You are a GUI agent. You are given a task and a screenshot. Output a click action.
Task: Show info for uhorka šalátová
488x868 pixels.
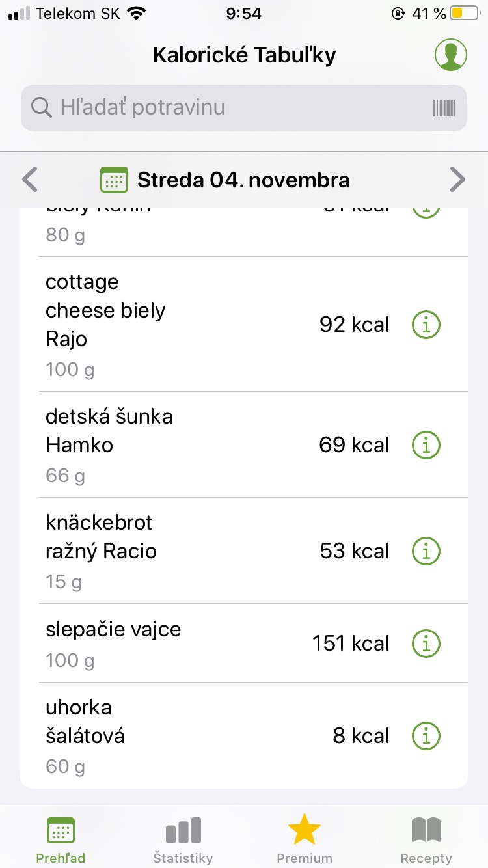click(x=426, y=736)
